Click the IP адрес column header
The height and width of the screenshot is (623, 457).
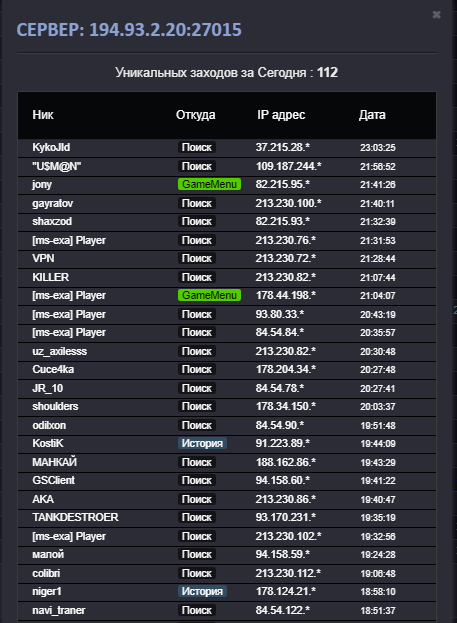click(x=281, y=115)
